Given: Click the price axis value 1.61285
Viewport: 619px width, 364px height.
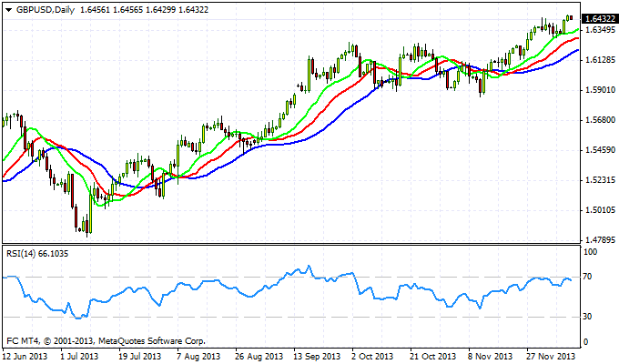Looking at the screenshot, I should 600,60.
